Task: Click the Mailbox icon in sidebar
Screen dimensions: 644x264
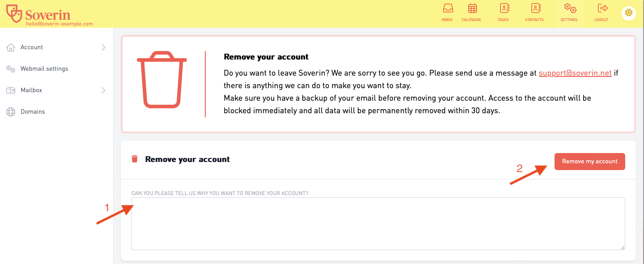Action: 11,90
